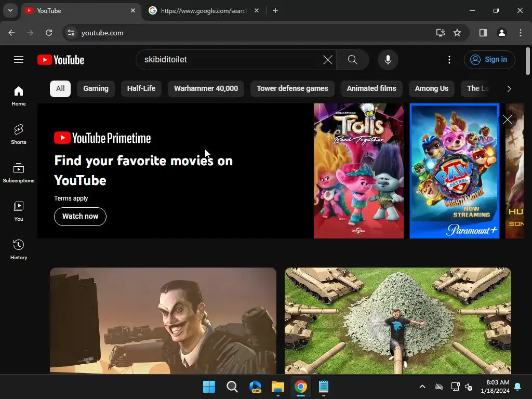Open volume muted tray icon

pos(469,387)
